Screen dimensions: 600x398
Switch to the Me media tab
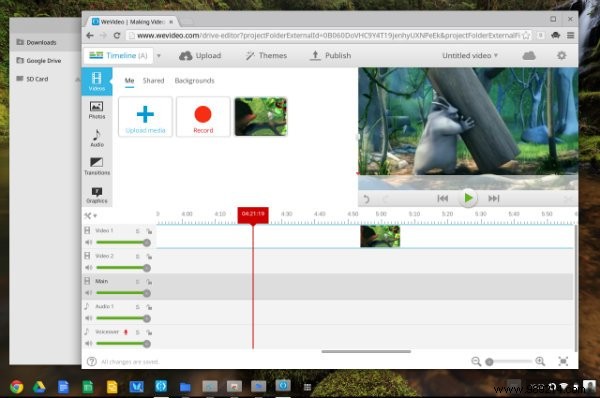[x=129, y=80]
